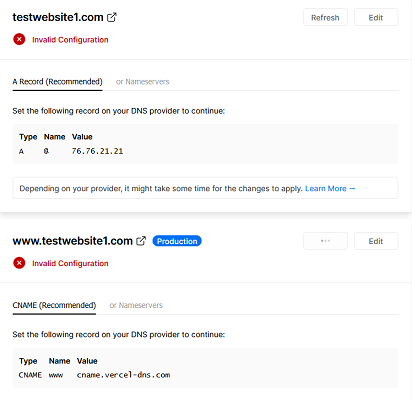Click the blue Production badge
412x400 pixels.
[x=177, y=241]
